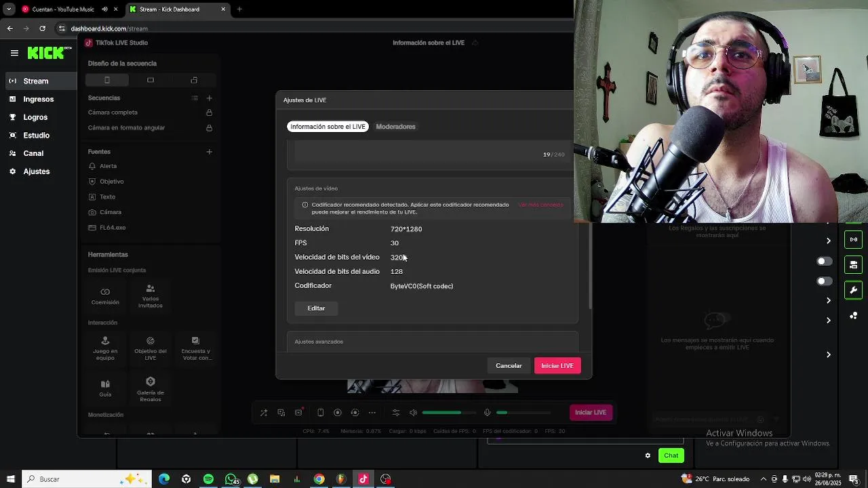Switch to Información sobre el LIVE tab
The image size is (868, 488).
328,127
